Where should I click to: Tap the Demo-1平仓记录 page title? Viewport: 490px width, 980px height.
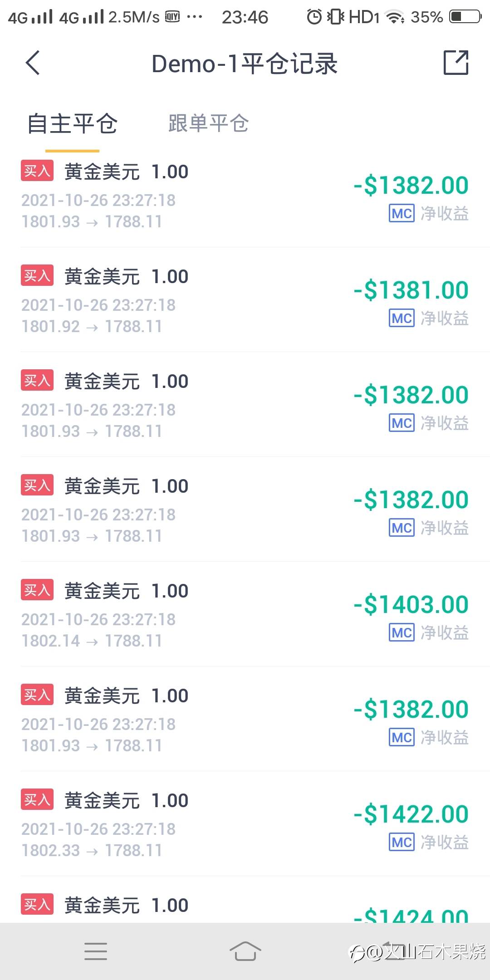click(245, 64)
